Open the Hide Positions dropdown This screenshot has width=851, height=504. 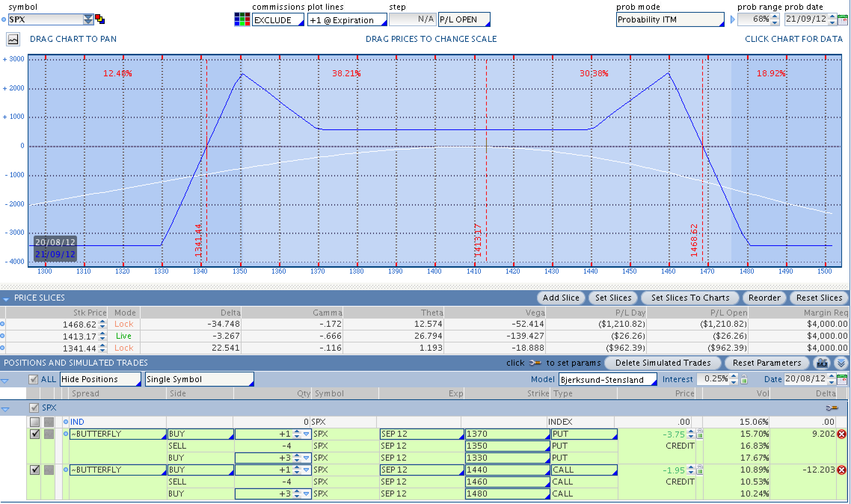(100, 379)
